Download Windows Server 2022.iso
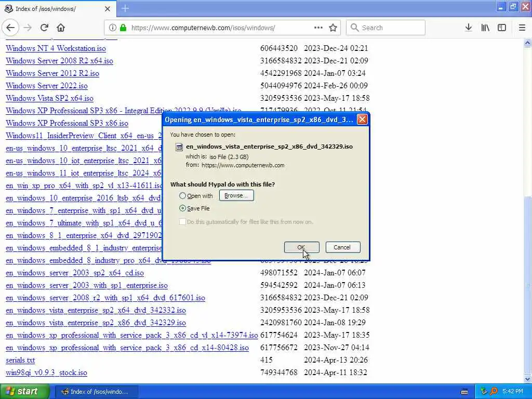Image resolution: width=532 pixels, height=399 pixels. click(x=46, y=86)
